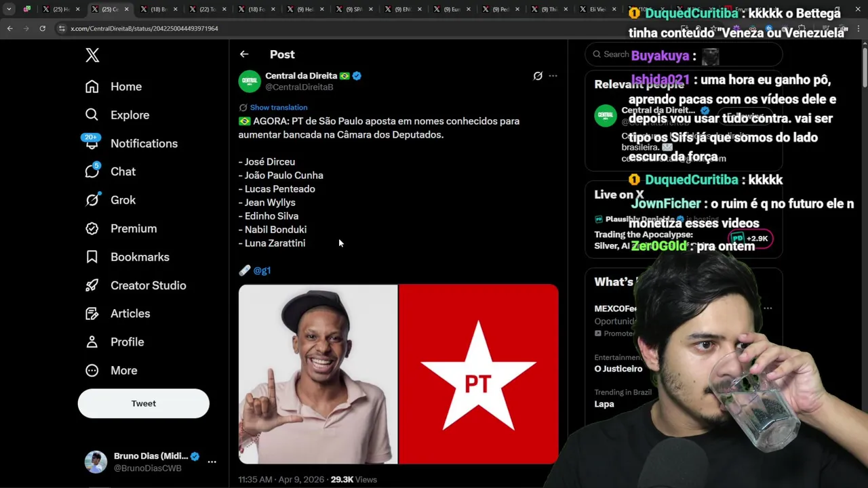Click the Premium verified badge icon
The image size is (868, 488).
click(x=92, y=229)
